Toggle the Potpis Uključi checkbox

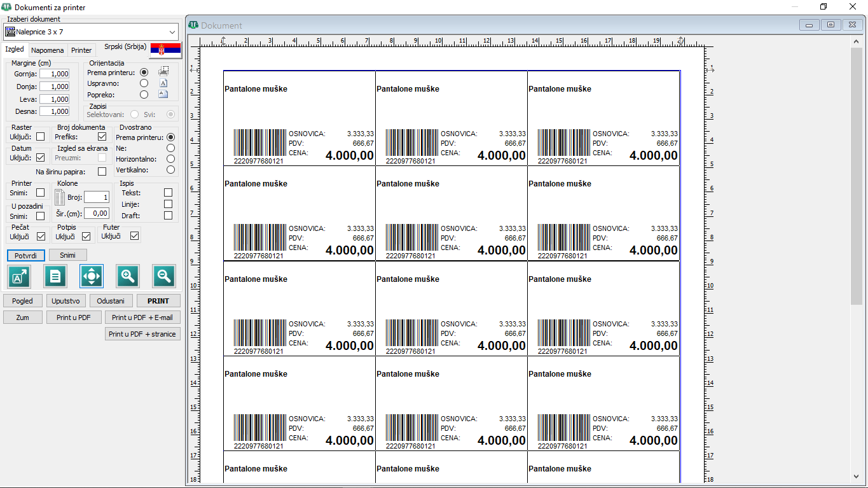pos(86,236)
